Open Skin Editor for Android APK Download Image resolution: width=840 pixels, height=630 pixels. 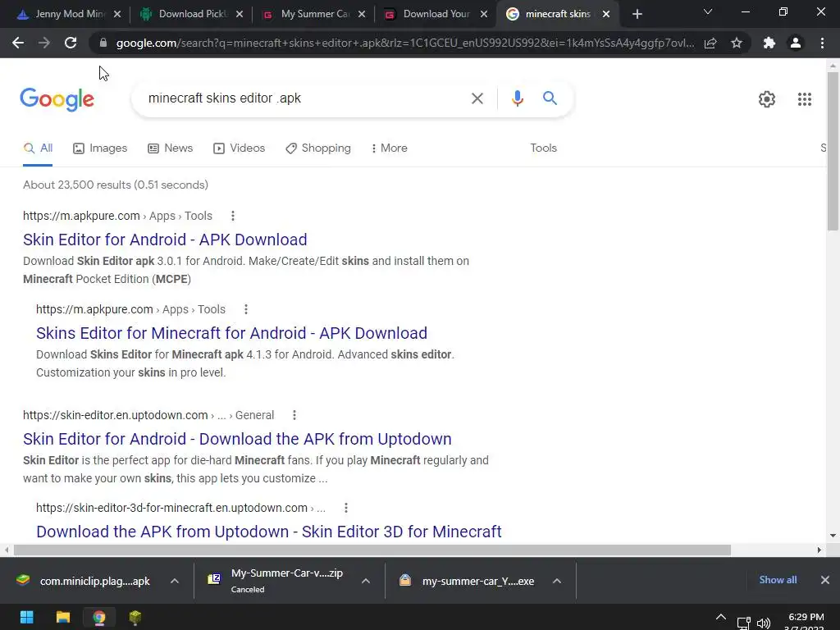click(x=165, y=240)
